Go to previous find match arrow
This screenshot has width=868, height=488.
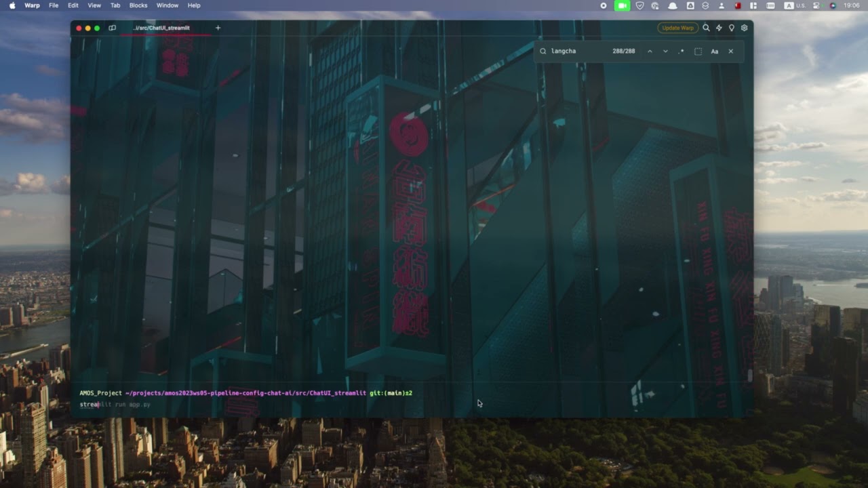[x=650, y=51]
